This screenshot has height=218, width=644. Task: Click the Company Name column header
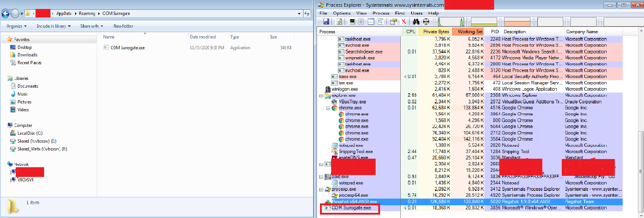click(x=594, y=32)
